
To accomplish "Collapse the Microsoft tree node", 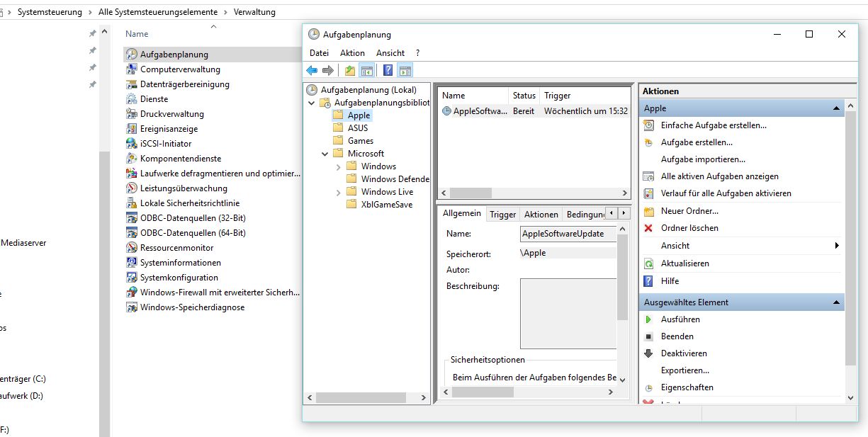I will pos(325,154).
